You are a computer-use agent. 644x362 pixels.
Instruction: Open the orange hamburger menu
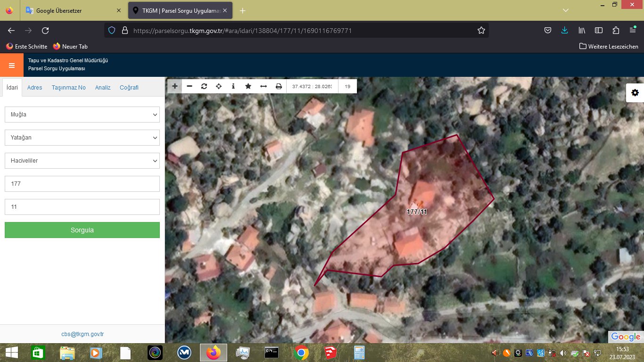[x=12, y=65]
